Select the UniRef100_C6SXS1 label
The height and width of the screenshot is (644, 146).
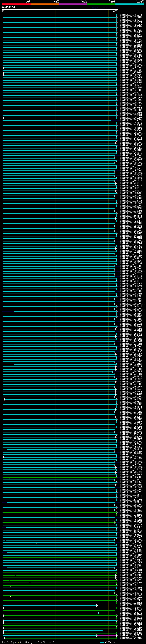[x=131, y=80]
